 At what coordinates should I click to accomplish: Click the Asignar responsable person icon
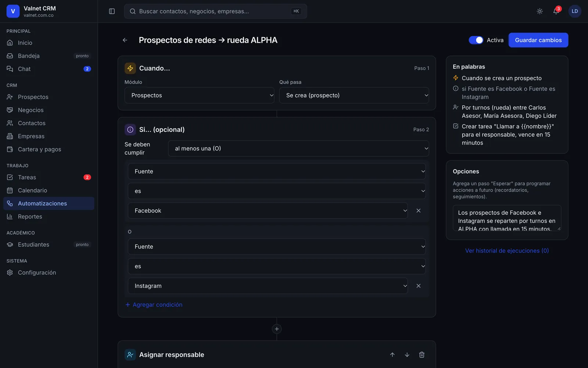[130, 355]
